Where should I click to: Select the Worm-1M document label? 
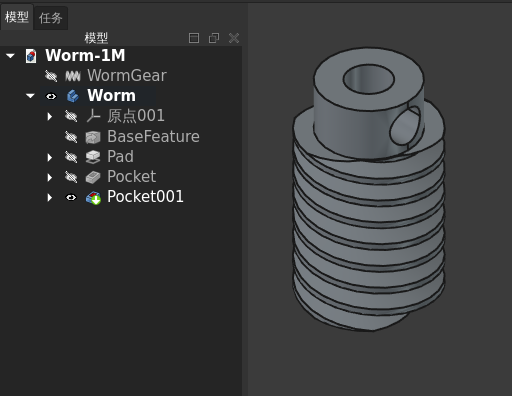coord(85,55)
